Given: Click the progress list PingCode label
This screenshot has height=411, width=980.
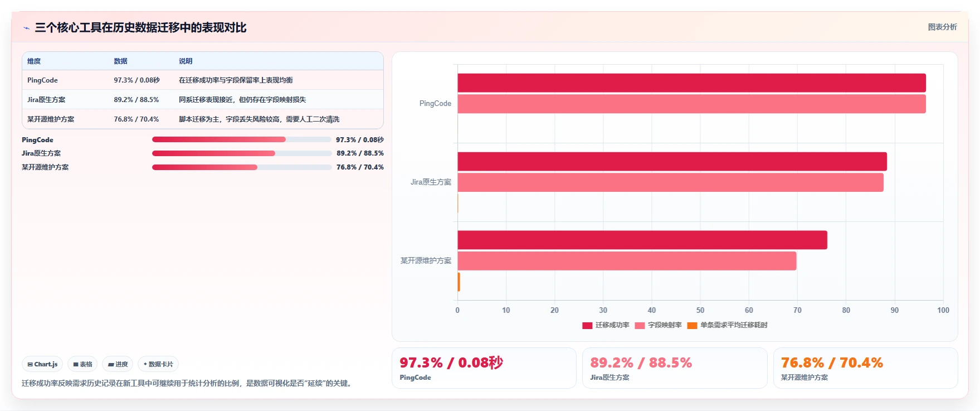Looking at the screenshot, I should coord(37,140).
